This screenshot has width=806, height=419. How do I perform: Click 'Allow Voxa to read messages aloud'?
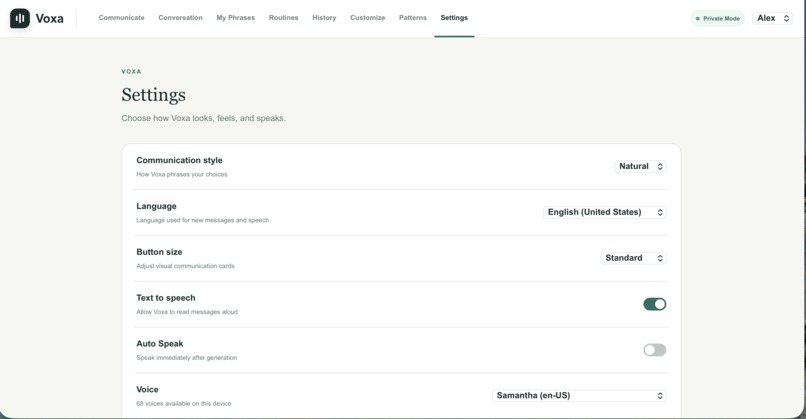(187, 312)
